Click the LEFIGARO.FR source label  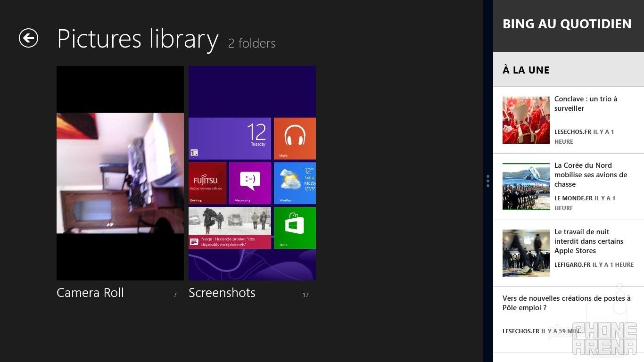(x=572, y=265)
